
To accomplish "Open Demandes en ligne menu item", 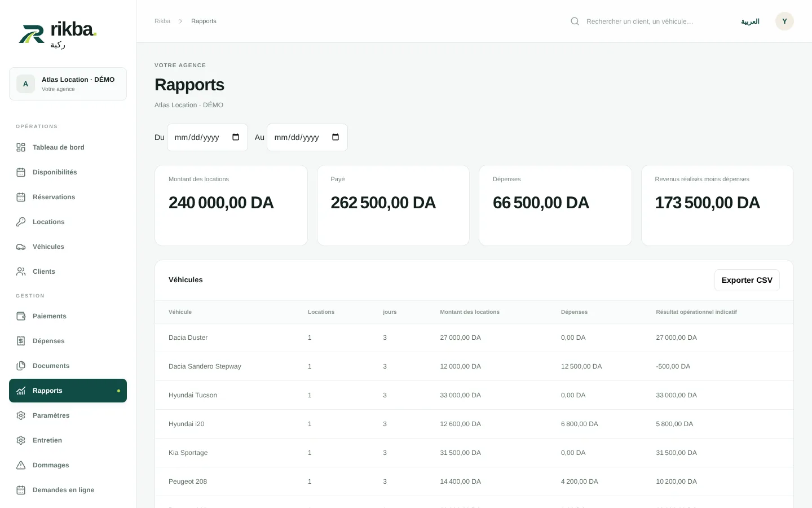I will pos(68,490).
